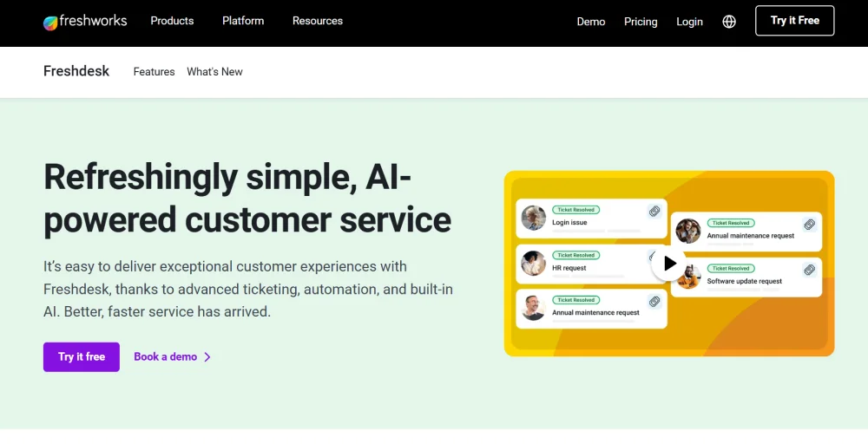Click the purple Try it free button

pyautogui.click(x=82, y=357)
